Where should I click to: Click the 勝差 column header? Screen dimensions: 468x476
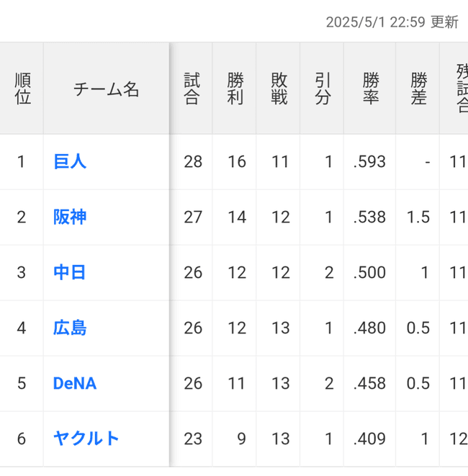(x=418, y=89)
